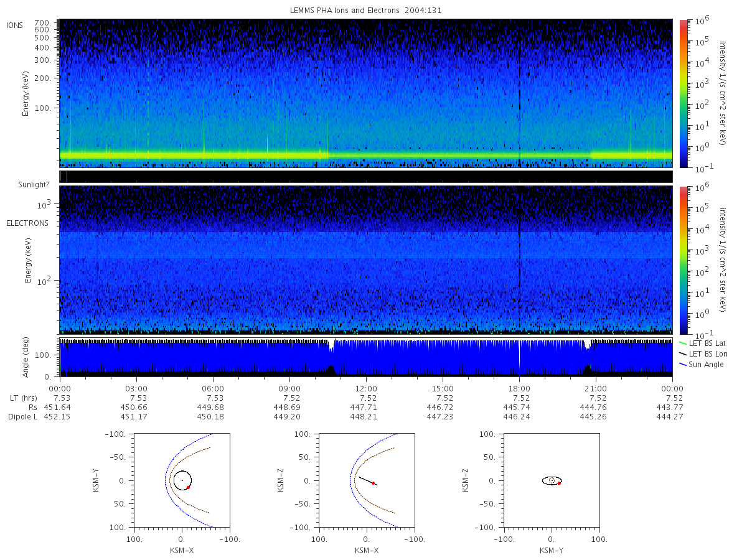
Task: Click the black orbit circle in KSM-X/KSM-Y plot
Action: (182, 480)
